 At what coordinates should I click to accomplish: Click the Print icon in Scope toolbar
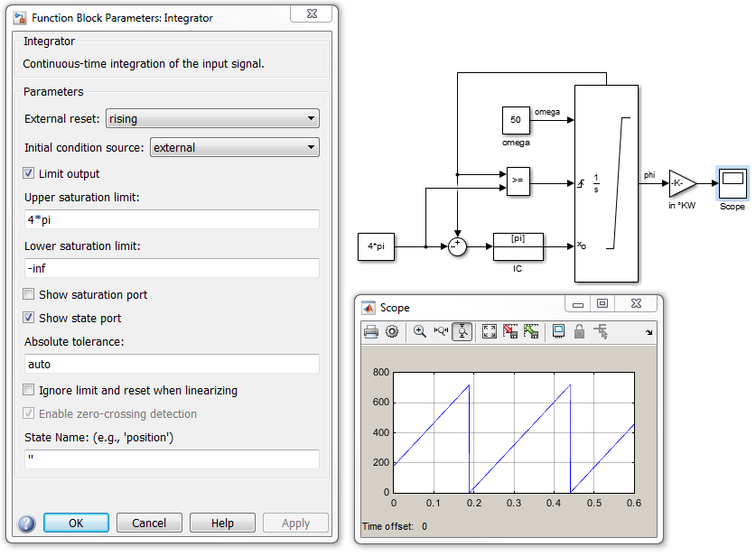371,331
